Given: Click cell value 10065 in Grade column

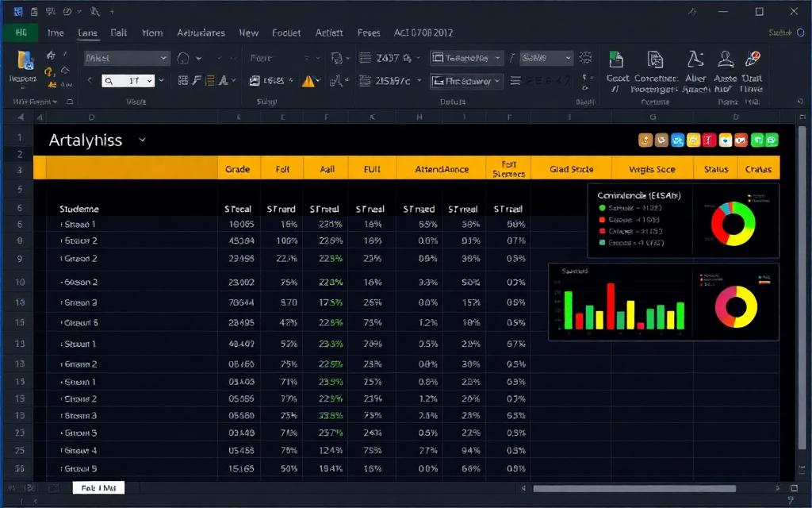Looking at the screenshot, I should [x=241, y=225].
